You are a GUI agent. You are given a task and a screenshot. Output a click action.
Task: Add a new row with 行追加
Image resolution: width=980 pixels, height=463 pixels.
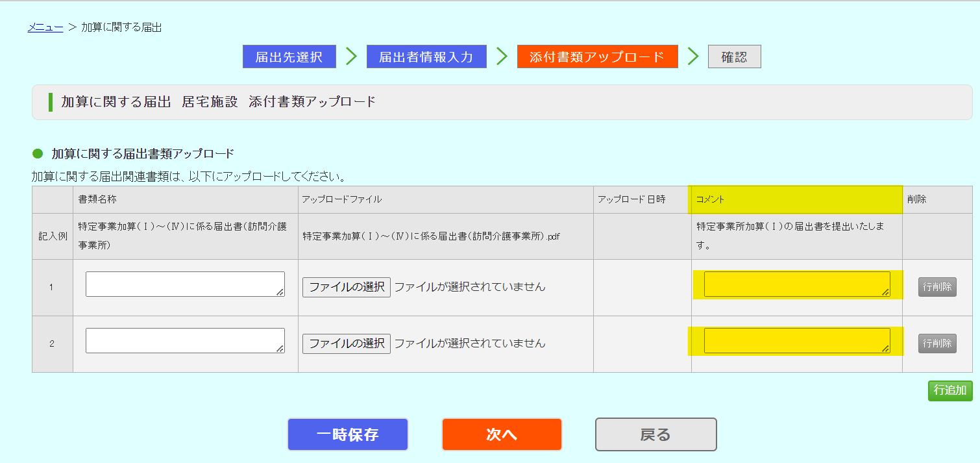pos(949,391)
